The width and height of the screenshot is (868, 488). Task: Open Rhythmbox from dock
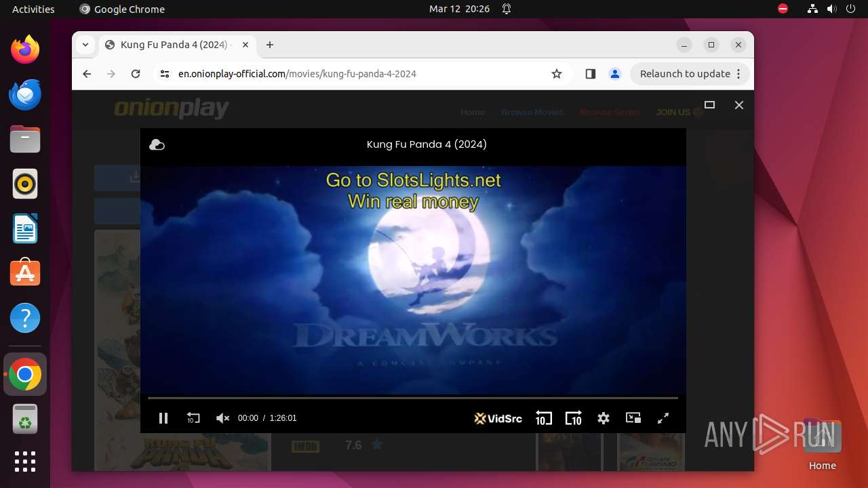click(x=25, y=184)
